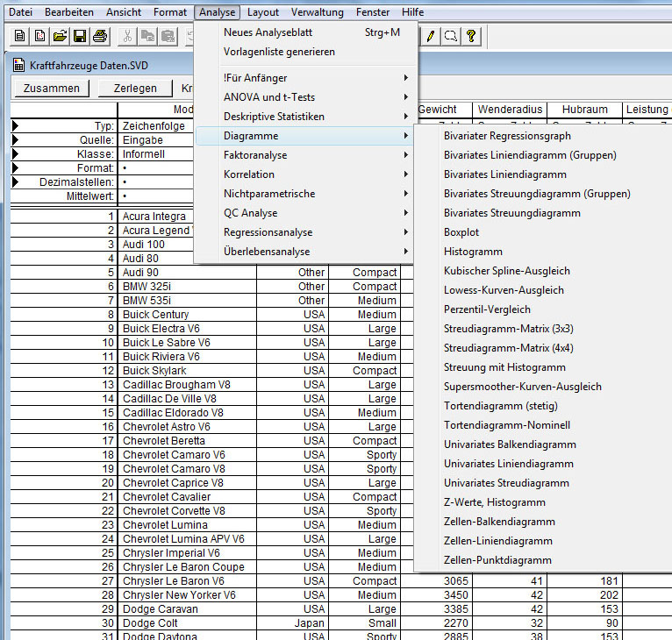Select Kubischer Spline-Ausgleich entry
672x640 pixels.
click(x=542, y=271)
